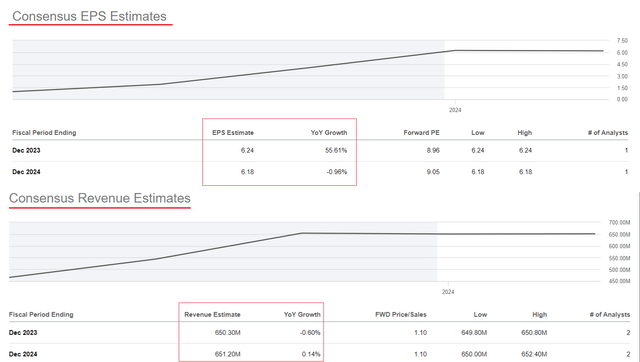Click 'Low' column header in Revenue table

pos(480,315)
